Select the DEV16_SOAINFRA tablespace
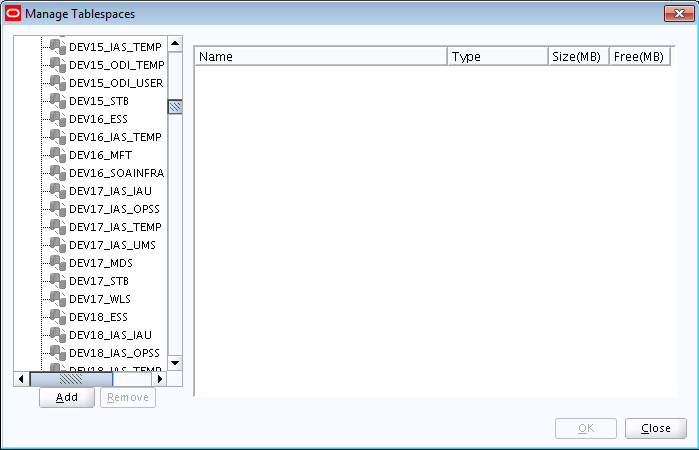The height and width of the screenshot is (450, 699). (x=117, y=173)
